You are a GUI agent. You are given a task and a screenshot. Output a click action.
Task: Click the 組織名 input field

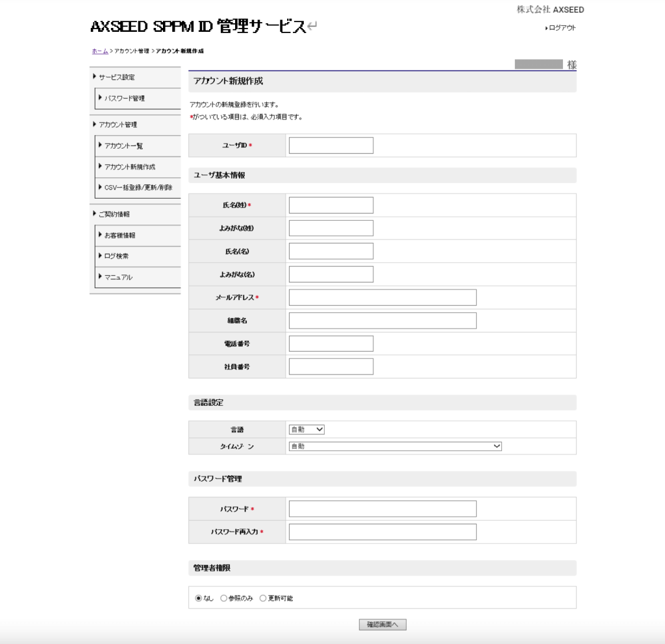(x=383, y=321)
